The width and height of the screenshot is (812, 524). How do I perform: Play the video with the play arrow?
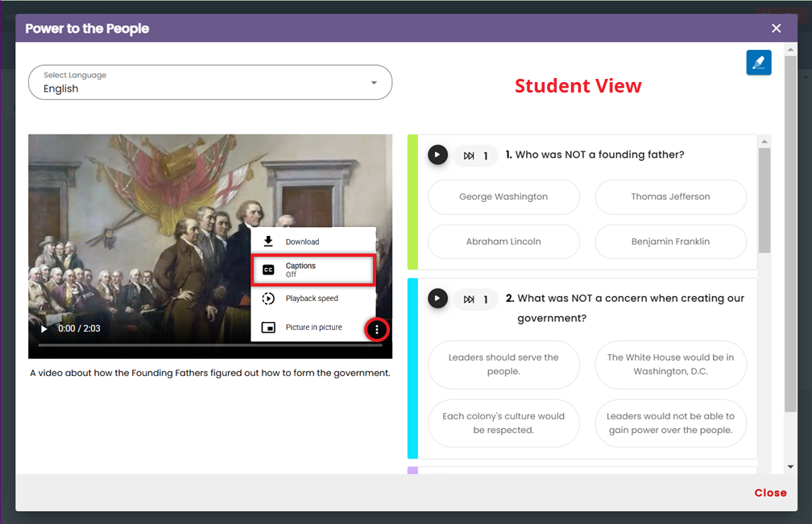coord(44,329)
